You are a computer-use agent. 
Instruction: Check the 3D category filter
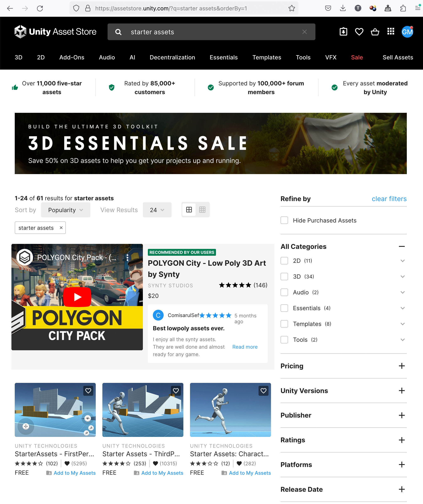(x=284, y=277)
